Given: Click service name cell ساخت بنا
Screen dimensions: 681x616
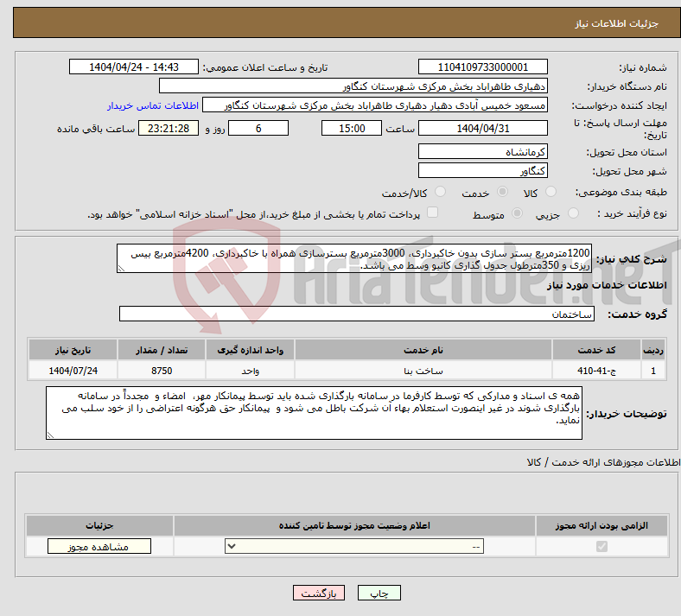Looking at the screenshot, I should [x=423, y=371].
